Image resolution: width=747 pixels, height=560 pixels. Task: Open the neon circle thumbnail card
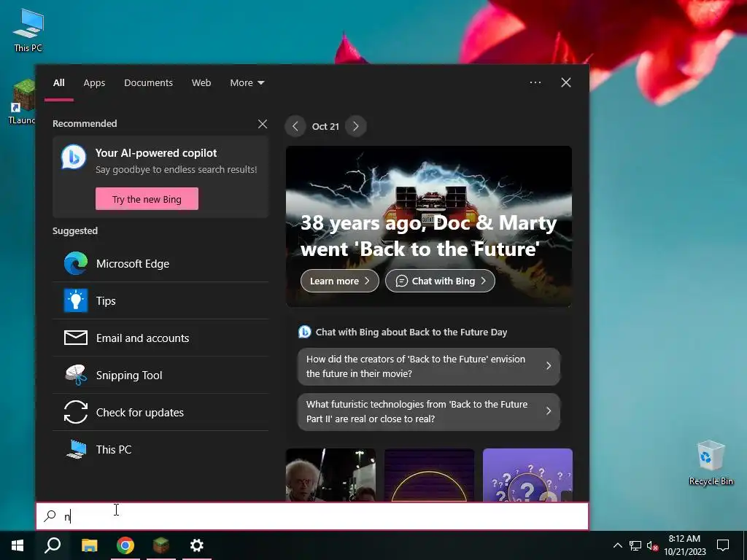429,475
